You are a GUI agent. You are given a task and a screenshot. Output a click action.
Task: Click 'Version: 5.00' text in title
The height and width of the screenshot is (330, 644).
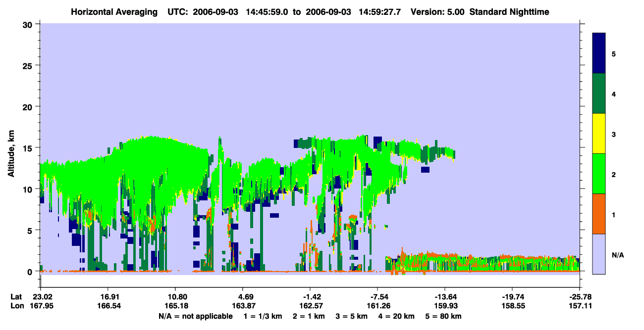click(437, 12)
